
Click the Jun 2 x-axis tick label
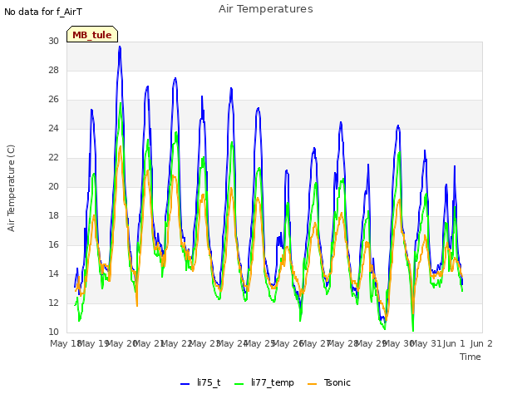[x=481, y=343]
